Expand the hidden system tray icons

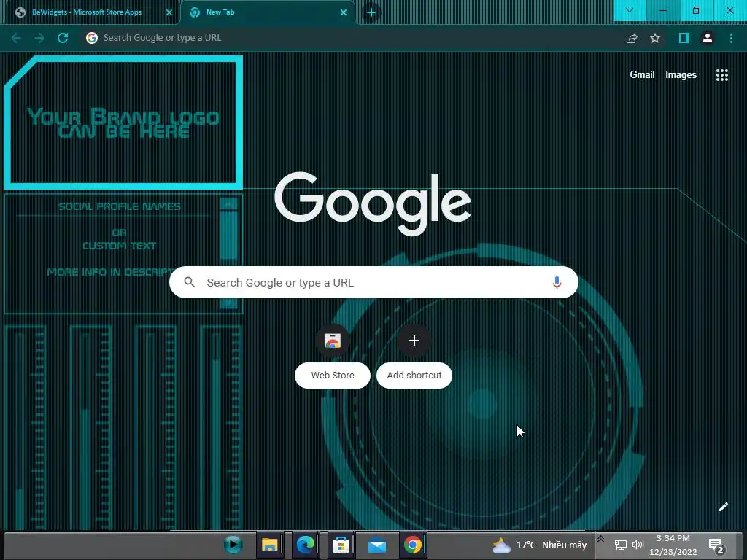(x=601, y=539)
